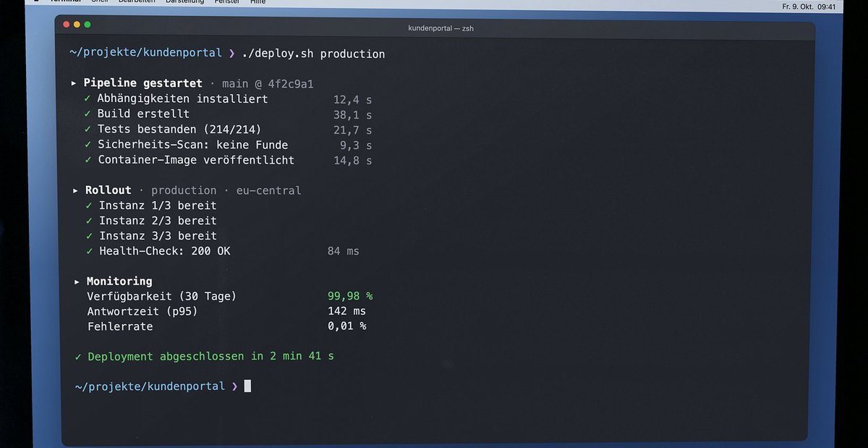The image size is (868, 448).
Task: Click the window title 'kundenportal — zsh'
Action: (x=441, y=28)
